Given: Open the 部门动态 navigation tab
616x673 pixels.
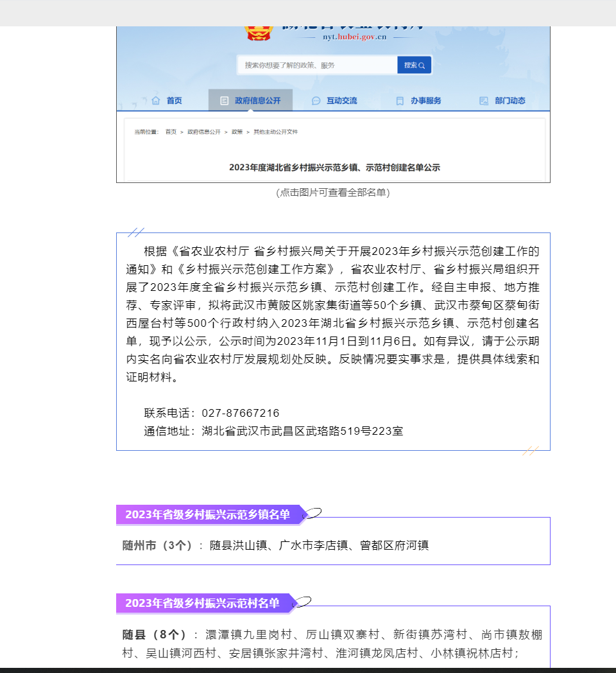Looking at the screenshot, I should point(503,100).
